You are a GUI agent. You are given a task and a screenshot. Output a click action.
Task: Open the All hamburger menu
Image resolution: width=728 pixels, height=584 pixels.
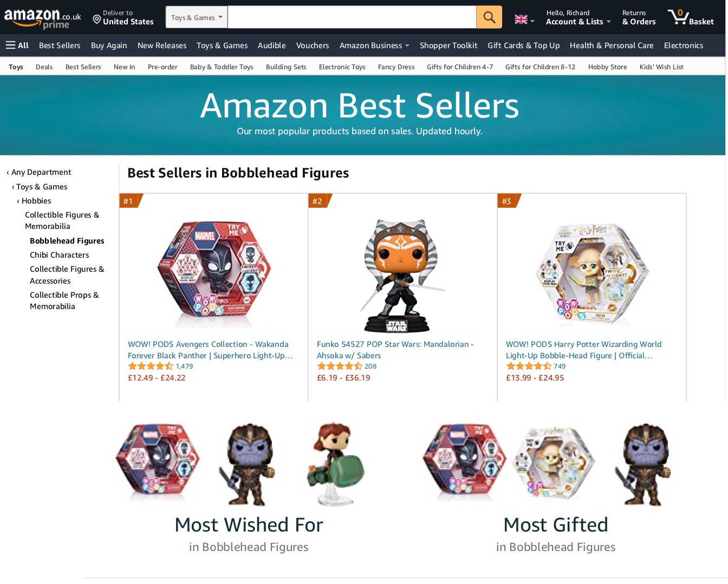(x=17, y=45)
